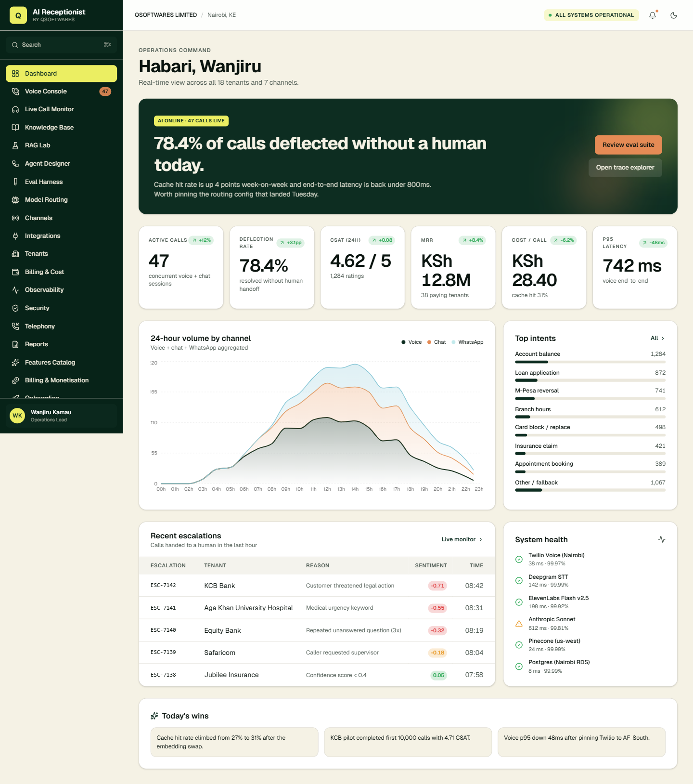
Task: Click the Loan application intent bar
Action: (x=590, y=380)
